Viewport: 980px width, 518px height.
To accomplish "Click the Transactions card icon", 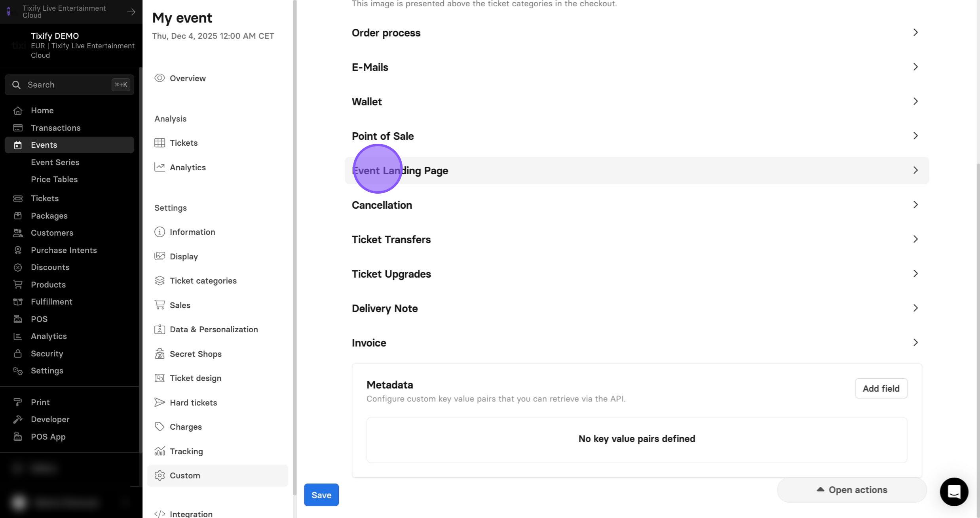I will [17, 128].
